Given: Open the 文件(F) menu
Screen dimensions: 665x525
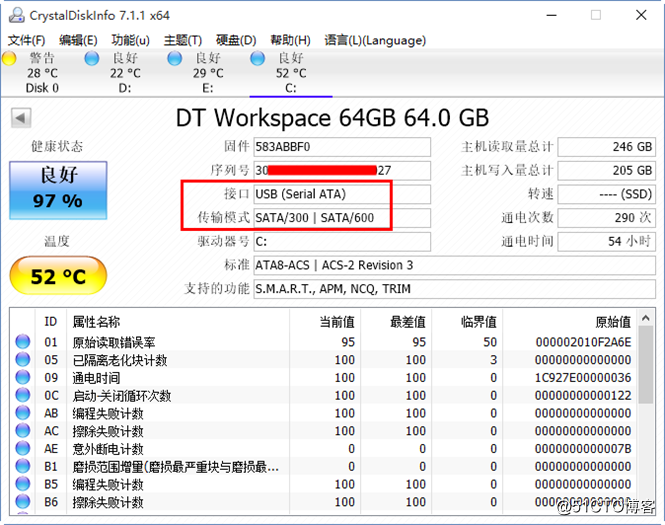Looking at the screenshot, I should (26, 40).
